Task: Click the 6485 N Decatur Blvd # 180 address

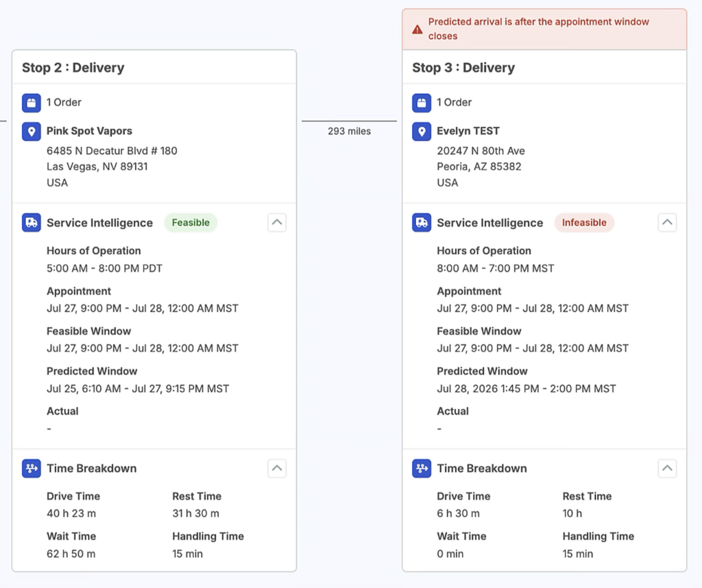Action: click(112, 151)
